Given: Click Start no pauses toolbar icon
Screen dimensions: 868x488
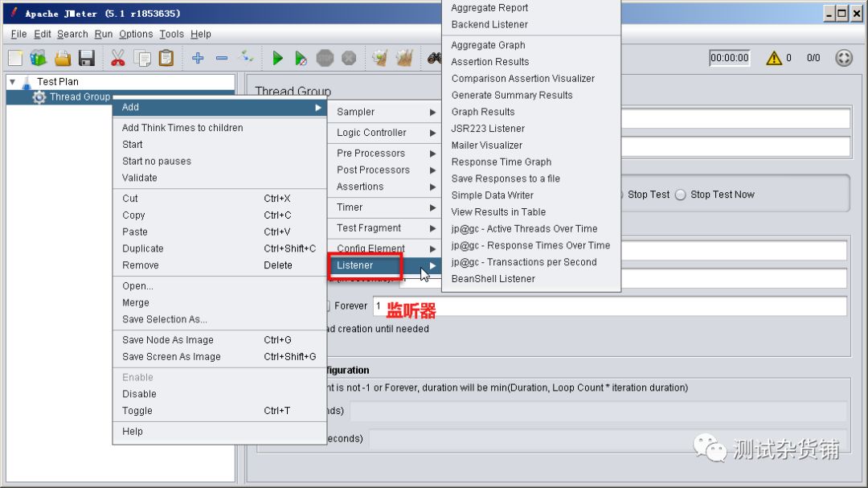Looking at the screenshot, I should (301, 58).
